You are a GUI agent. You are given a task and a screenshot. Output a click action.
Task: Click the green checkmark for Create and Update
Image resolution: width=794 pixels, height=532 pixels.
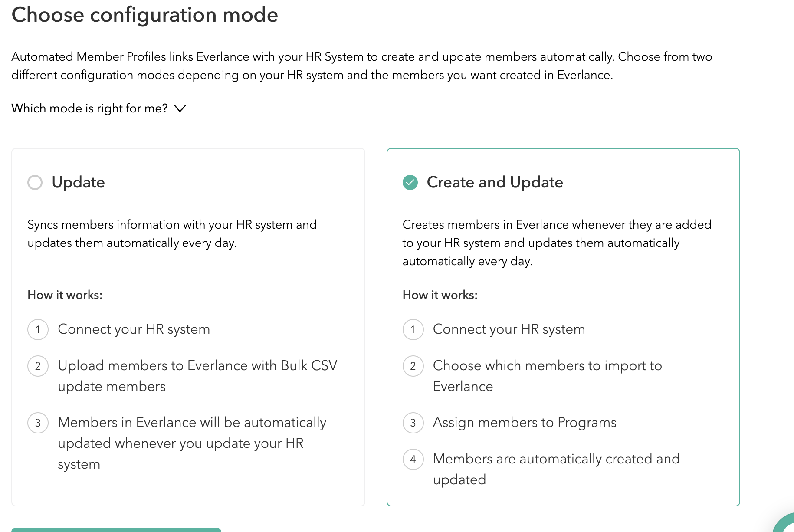point(410,182)
